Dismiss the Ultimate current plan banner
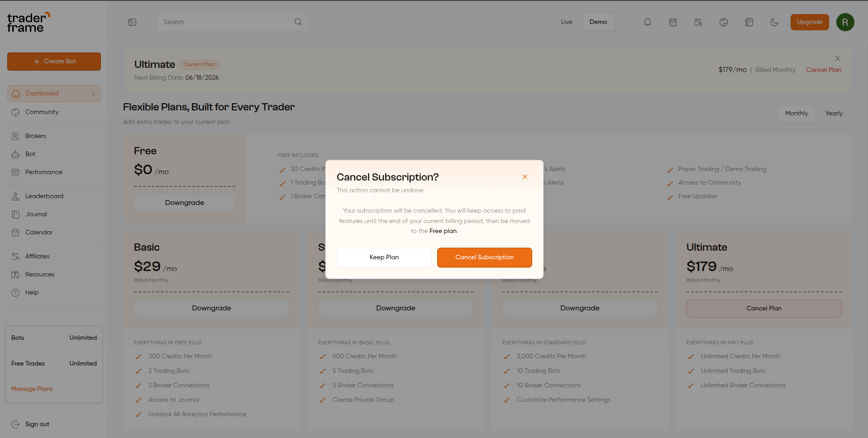868x438 pixels. [x=838, y=58]
